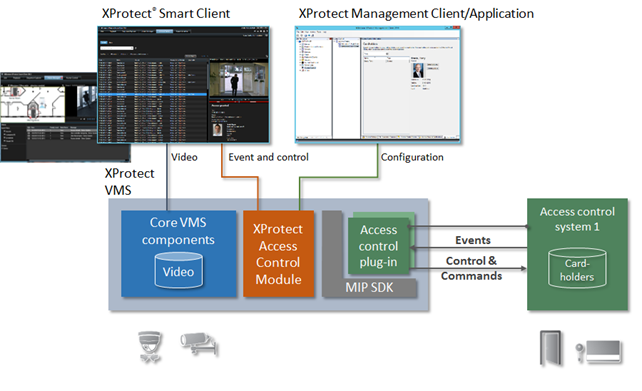
Task: Select the Video database cylinder
Action: 179,270
